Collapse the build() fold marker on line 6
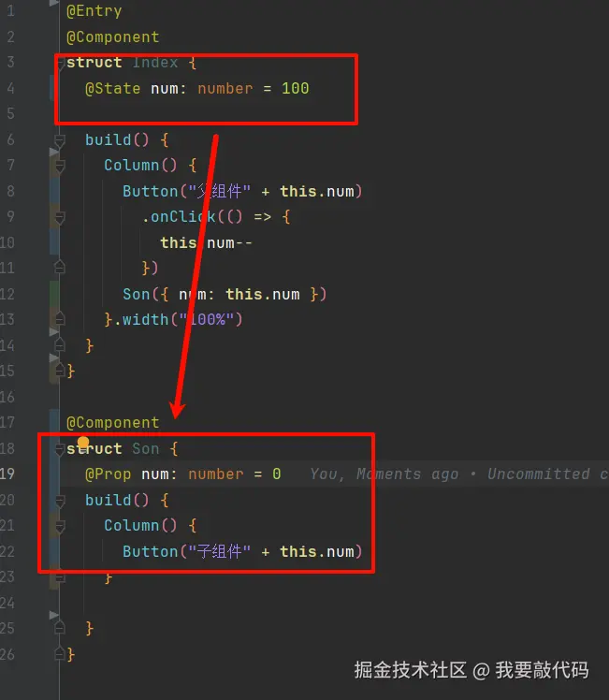This screenshot has height=700, width=609. 59,140
